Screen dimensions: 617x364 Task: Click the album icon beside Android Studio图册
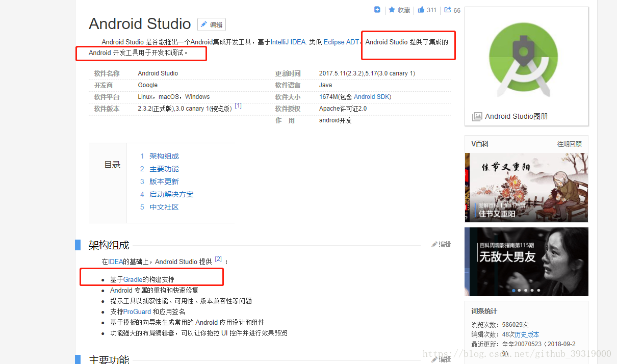click(x=477, y=117)
